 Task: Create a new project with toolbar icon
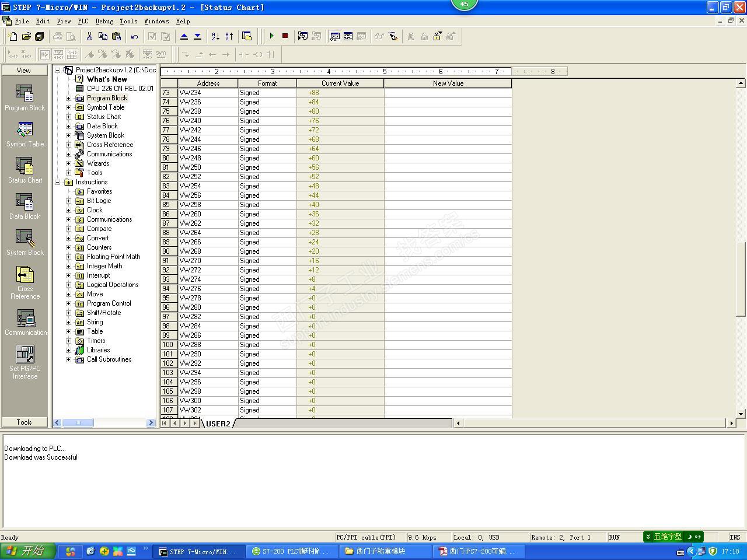click(x=13, y=36)
